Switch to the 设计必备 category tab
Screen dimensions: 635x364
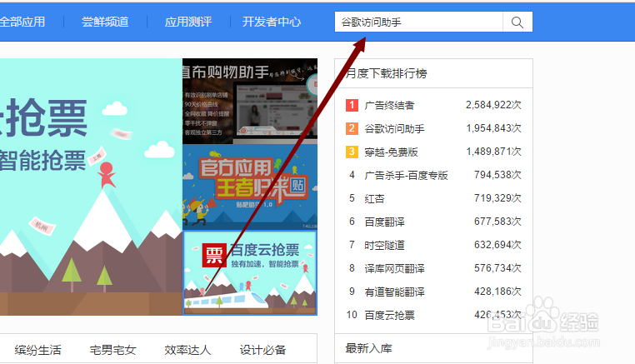tap(262, 350)
